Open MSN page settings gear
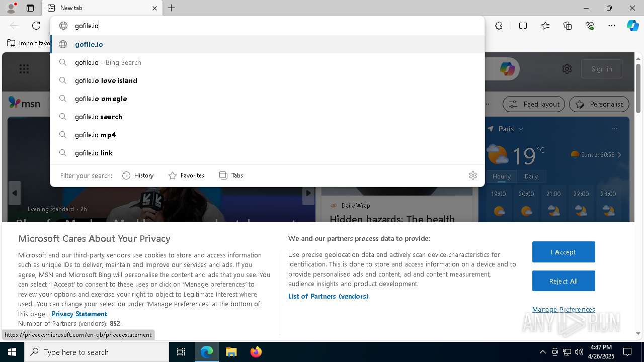 point(567,69)
